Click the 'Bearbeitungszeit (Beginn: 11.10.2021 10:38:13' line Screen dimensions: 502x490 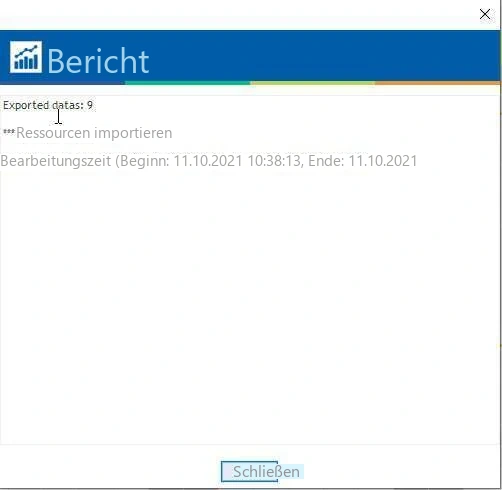209,161
